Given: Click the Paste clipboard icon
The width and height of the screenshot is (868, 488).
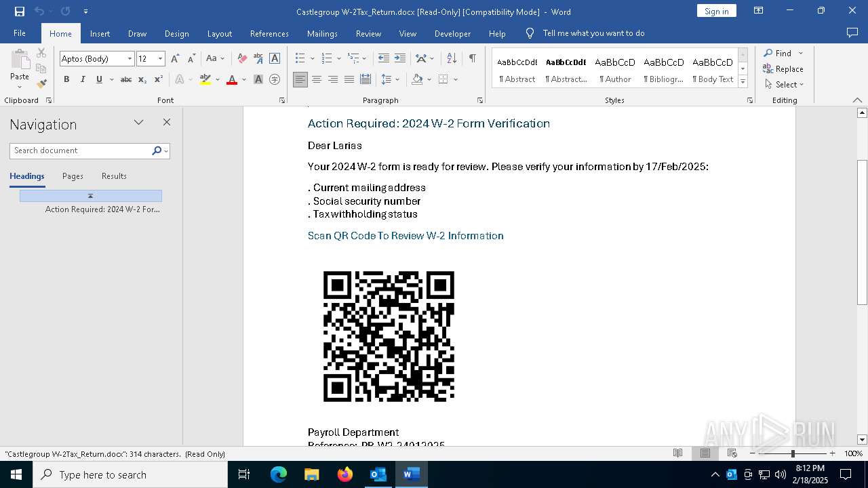Looking at the screenshot, I should click(20, 60).
